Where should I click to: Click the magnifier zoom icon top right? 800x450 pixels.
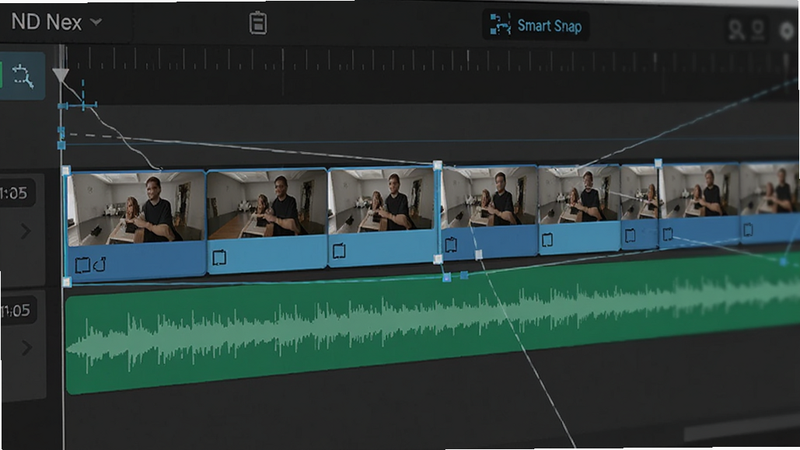[x=736, y=31]
